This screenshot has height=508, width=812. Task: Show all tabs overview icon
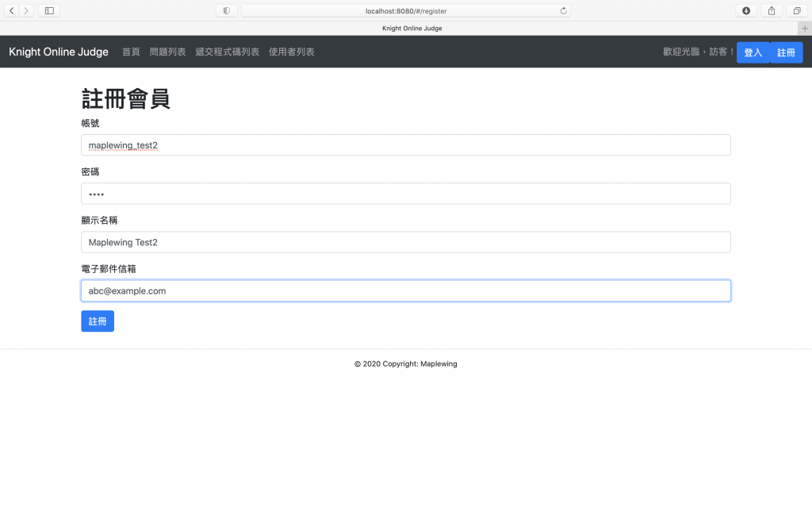(x=796, y=10)
